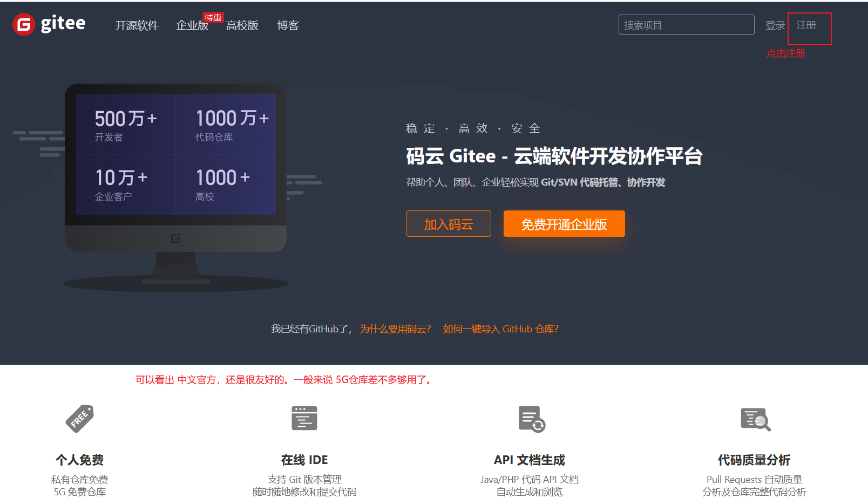Image resolution: width=868 pixels, height=498 pixels.
Task: Click the 500万+ 开发者 statistic
Action: [126, 125]
